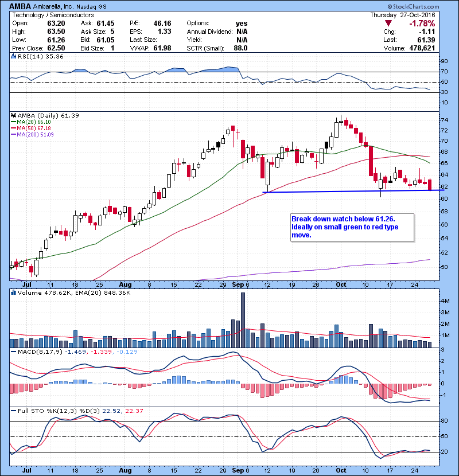Click the MACD legend dash before MACD(8,17,9)
459x476 pixels.
13,352
